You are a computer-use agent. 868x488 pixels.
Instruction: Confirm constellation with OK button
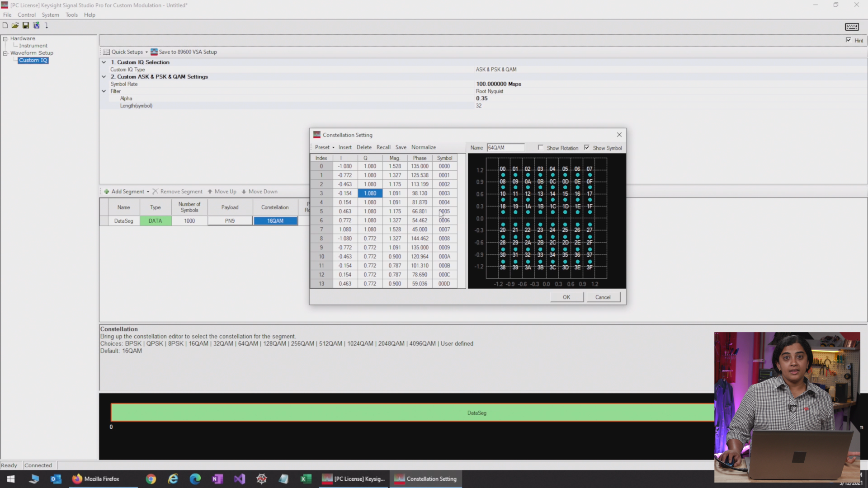pyautogui.click(x=566, y=297)
